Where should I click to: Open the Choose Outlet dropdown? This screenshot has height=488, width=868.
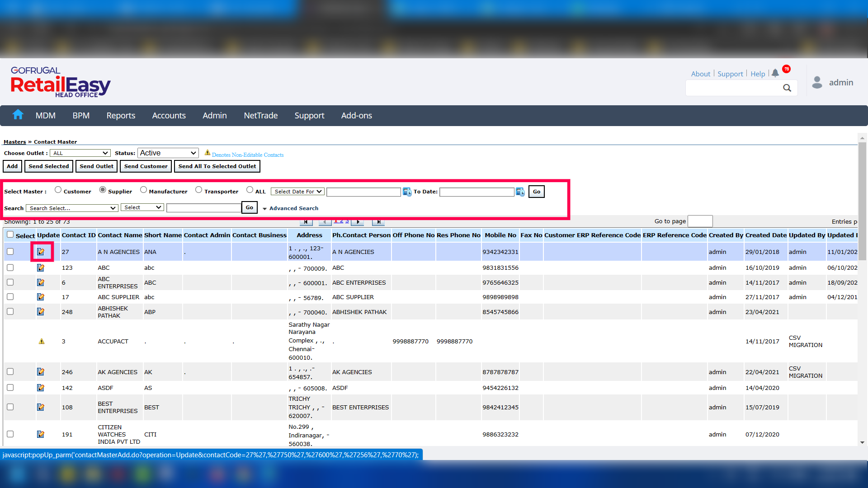tap(80, 153)
